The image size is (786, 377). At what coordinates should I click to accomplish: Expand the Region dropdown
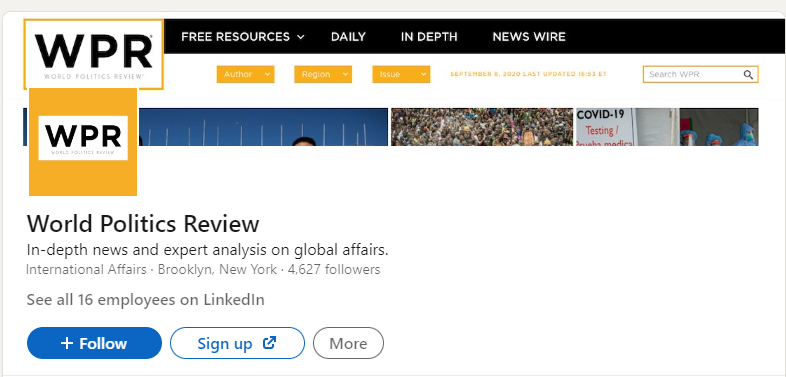pyautogui.click(x=323, y=74)
